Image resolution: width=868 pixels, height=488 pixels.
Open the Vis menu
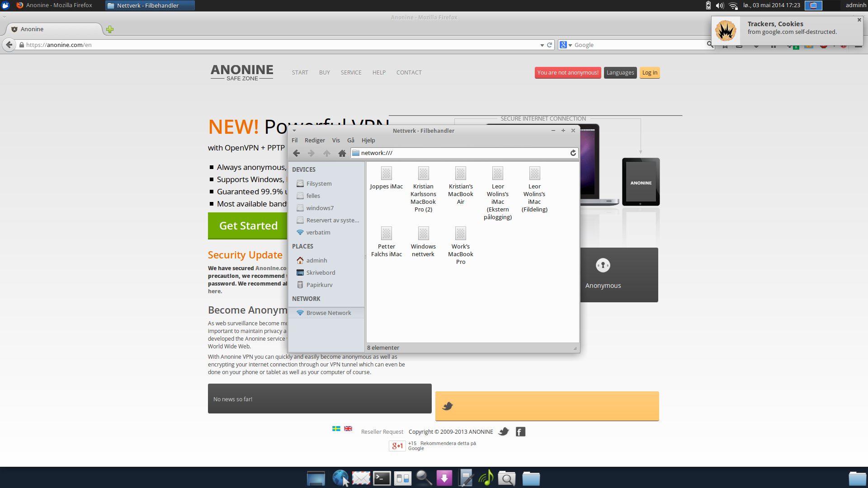(x=336, y=141)
